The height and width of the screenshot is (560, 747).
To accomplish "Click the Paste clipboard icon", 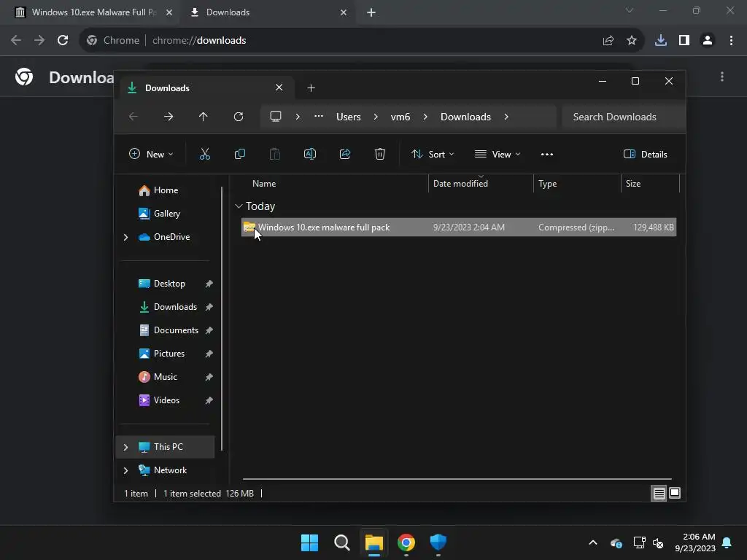I will click(x=275, y=154).
